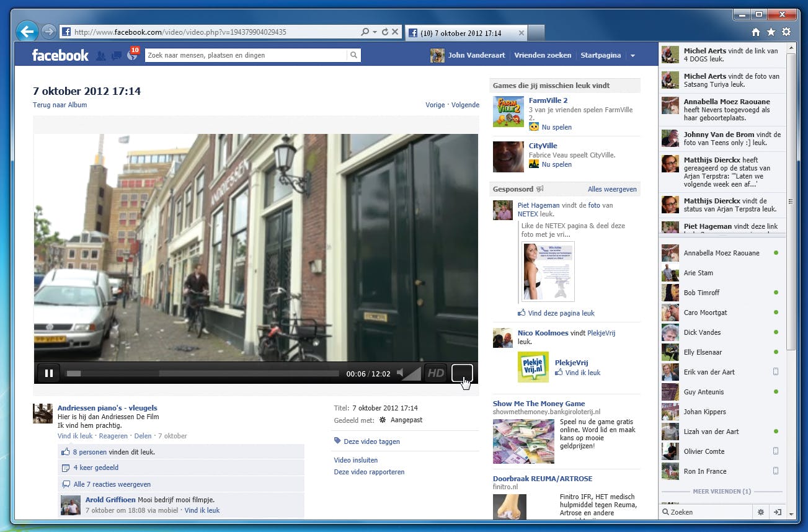Click the chat sidebar vertical scrollbar
The height and width of the screenshot is (532, 808).
pos(791,202)
